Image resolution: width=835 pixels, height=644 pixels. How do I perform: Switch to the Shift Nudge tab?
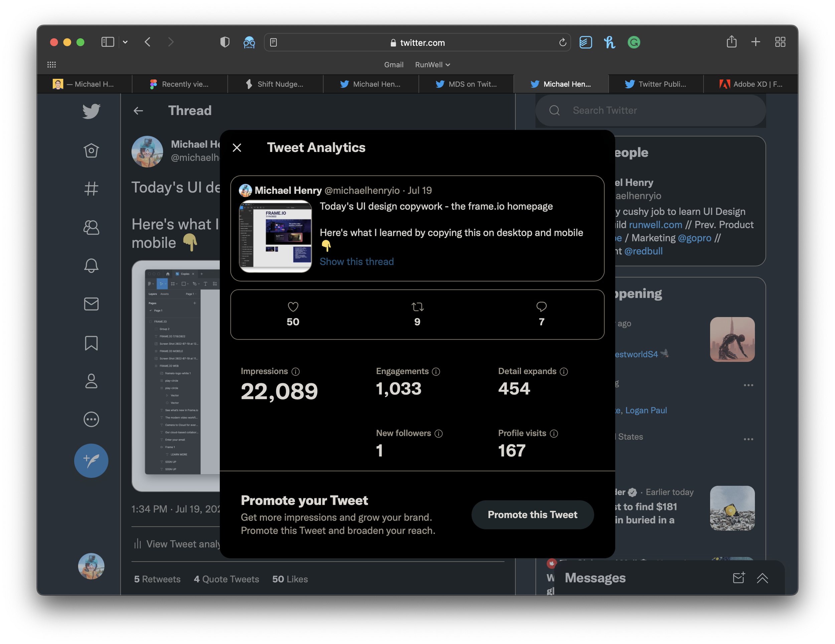pyautogui.click(x=275, y=84)
